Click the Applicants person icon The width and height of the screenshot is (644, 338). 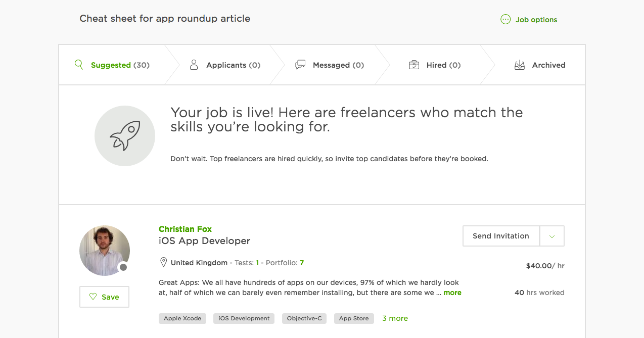point(194,65)
